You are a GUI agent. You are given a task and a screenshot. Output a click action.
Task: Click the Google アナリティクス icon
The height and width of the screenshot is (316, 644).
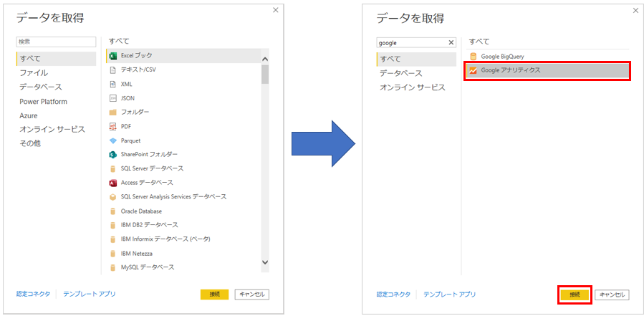[x=473, y=71]
